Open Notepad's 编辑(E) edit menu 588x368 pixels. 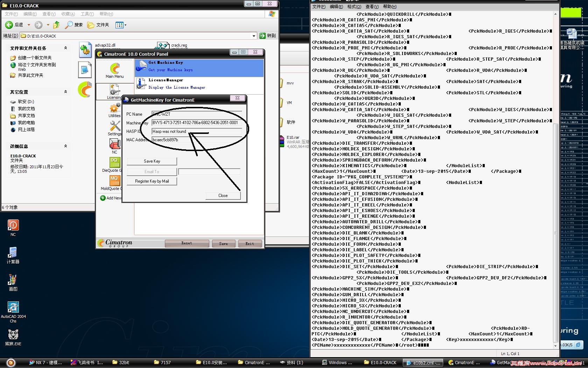coord(336,7)
